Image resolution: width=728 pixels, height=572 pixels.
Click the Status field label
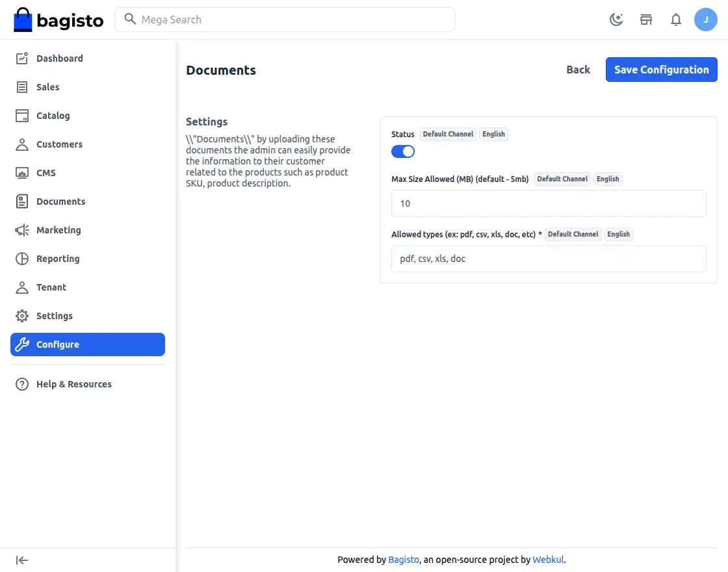[x=402, y=134]
